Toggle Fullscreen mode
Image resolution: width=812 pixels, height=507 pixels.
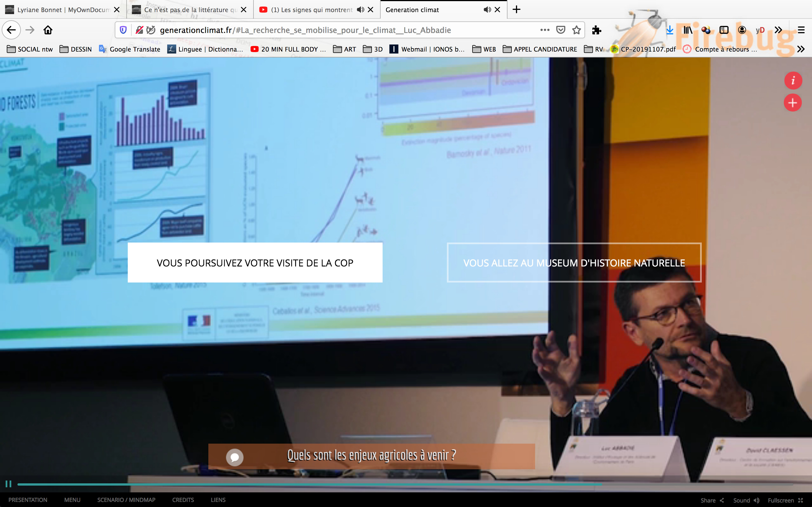pyautogui.click(x=785, y=500)
